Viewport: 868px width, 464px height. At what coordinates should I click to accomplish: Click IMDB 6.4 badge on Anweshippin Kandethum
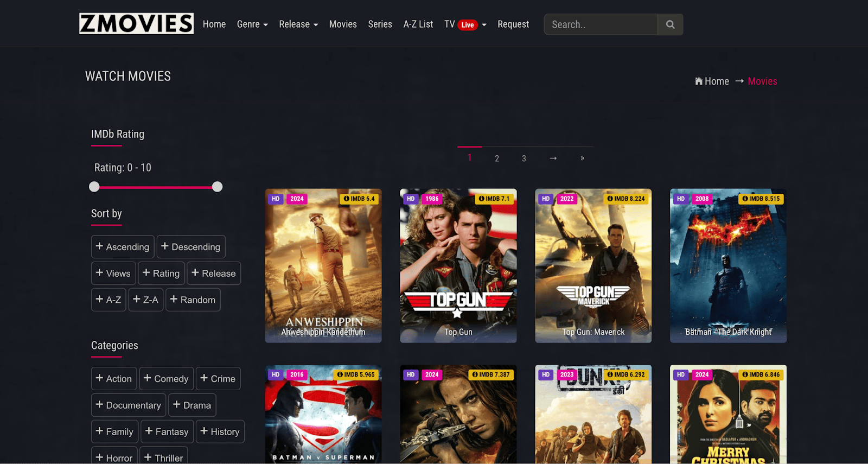pos(359,199)
